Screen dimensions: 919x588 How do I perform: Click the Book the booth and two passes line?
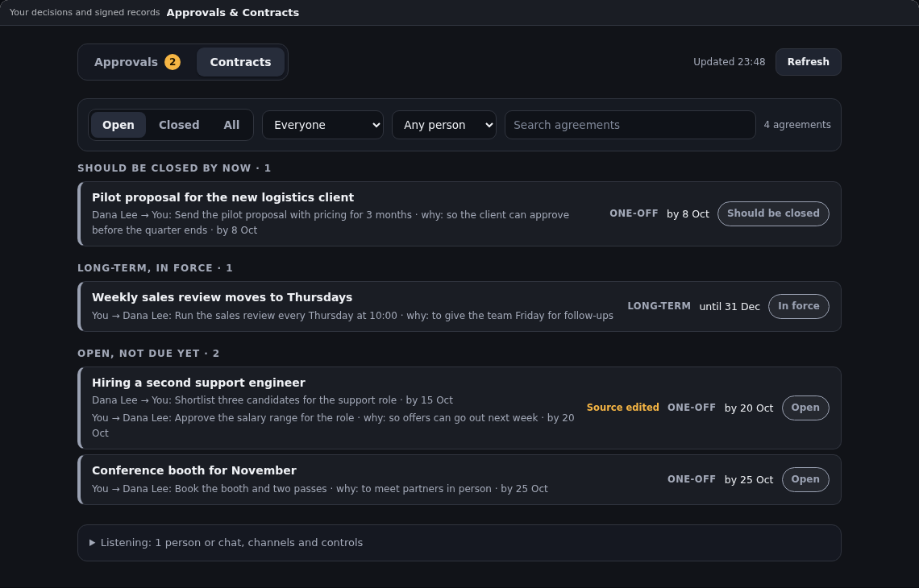pos(320,489)
